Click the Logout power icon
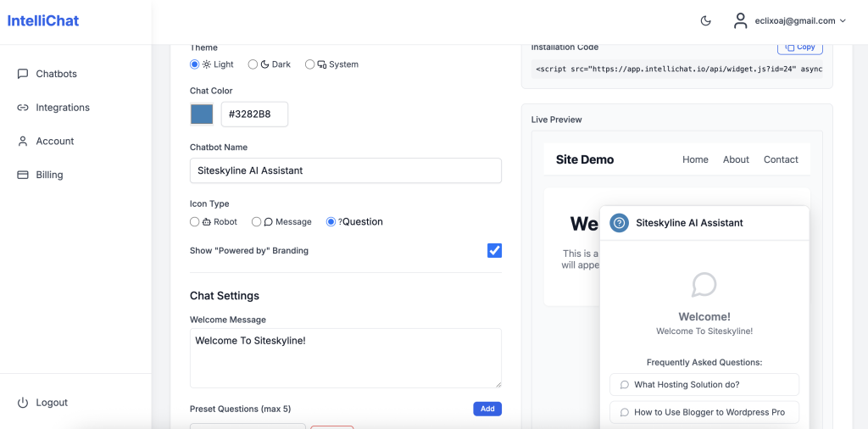 23,403
